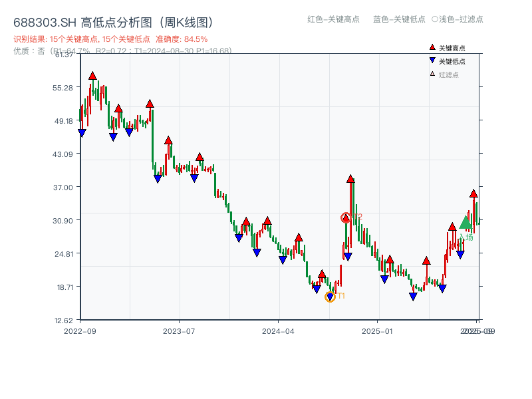Click the 蓝色-关键低点 header legend

(x=399, y=19)
